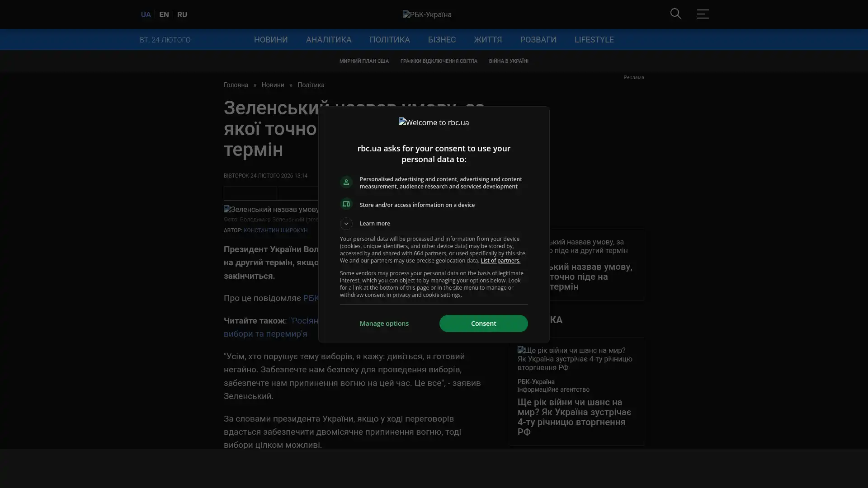Open the search magnifier icon
Viewport: 868px width, 488px height.
point(675,14)
